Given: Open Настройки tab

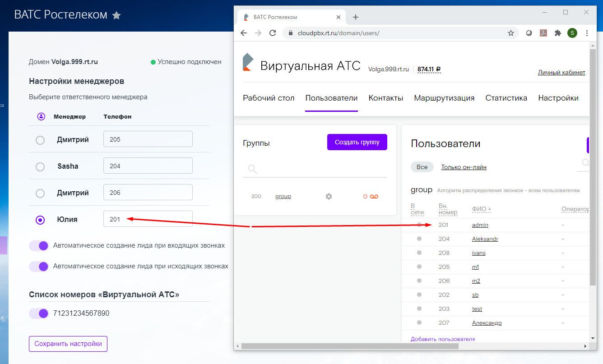Looking at the screenshot, I should [x=558, y=98].
